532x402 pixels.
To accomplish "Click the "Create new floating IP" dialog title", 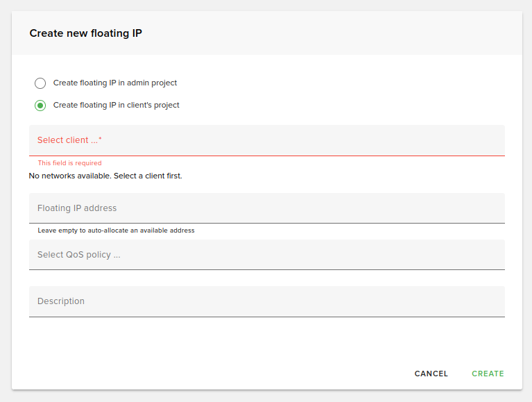I will tap(85, 33).
